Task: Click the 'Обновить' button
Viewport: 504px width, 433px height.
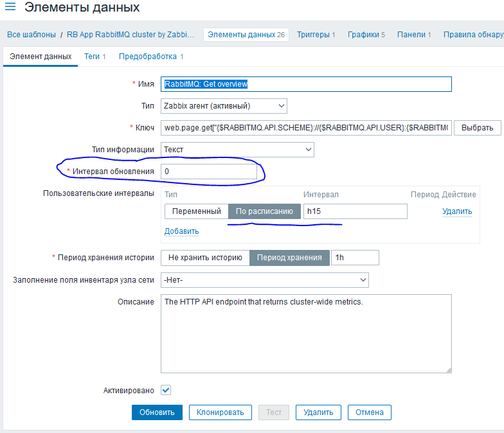Action: [x=157, y=412]
